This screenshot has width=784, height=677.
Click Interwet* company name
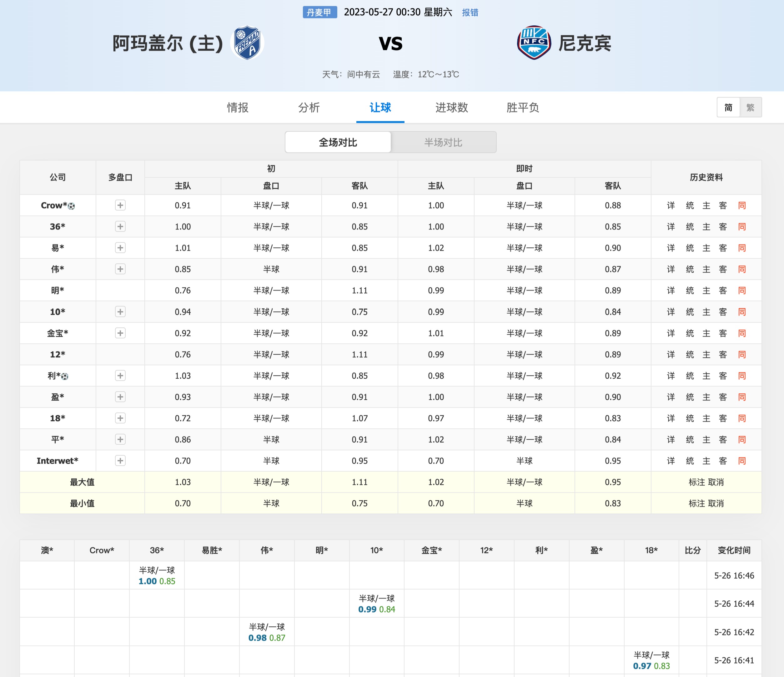coord(58,461)
